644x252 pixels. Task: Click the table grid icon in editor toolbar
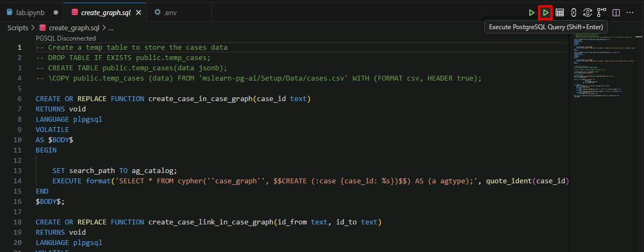tap(560, 12)
